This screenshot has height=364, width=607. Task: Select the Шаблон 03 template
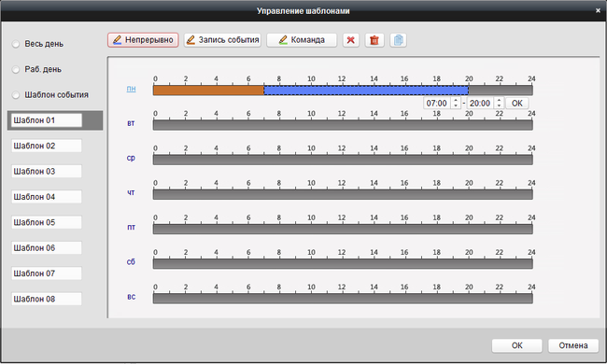pos(47,172)
